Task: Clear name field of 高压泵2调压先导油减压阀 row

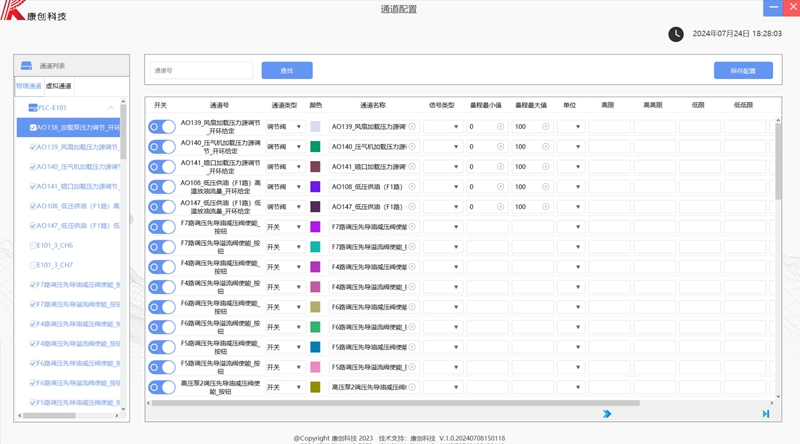Action: (412, 387)
